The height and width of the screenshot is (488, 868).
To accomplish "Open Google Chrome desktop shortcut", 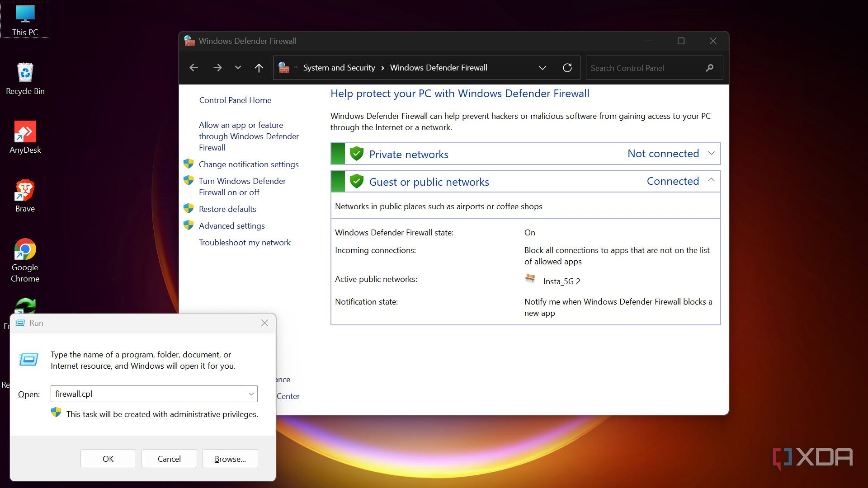I will coord(25,261).
